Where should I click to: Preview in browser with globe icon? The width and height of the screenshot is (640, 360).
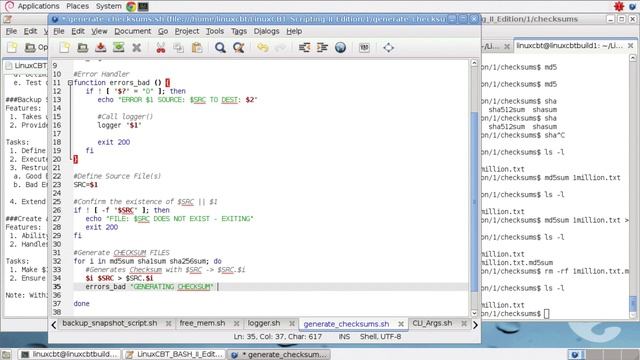coord(340,48)
